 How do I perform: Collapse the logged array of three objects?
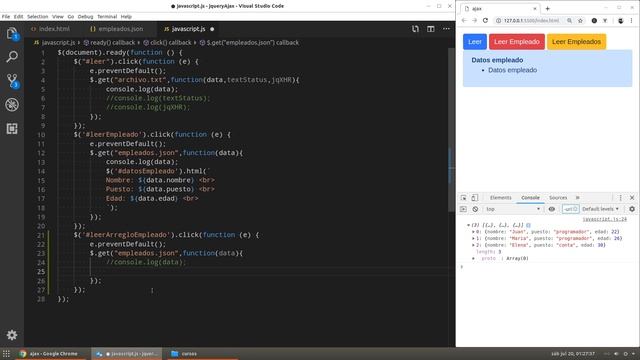point(468,225)
